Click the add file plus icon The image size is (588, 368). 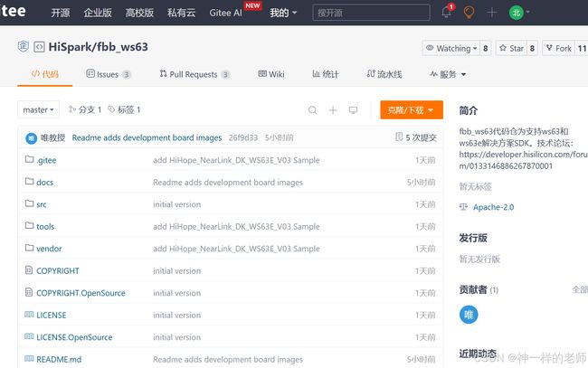pyautogui.click(x=333, y=109)
